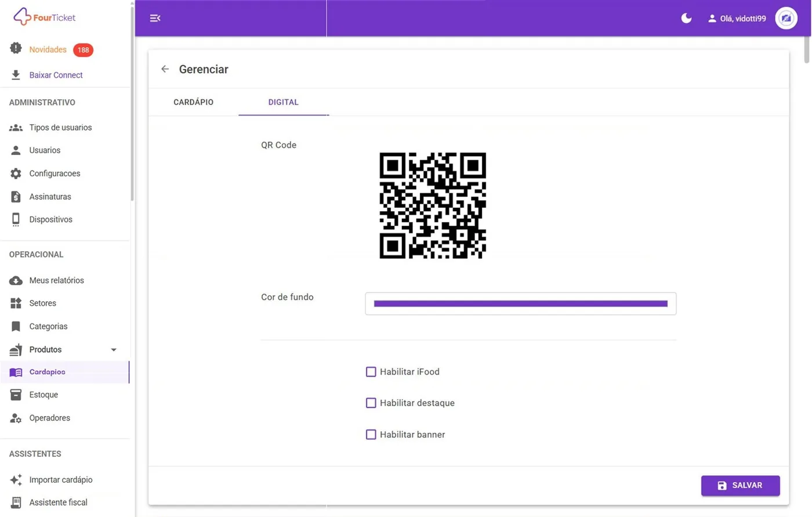Open the Estoque menu entry
This screenshot has height=517, width=812.
pyautogui.click(x=43, y=395)
